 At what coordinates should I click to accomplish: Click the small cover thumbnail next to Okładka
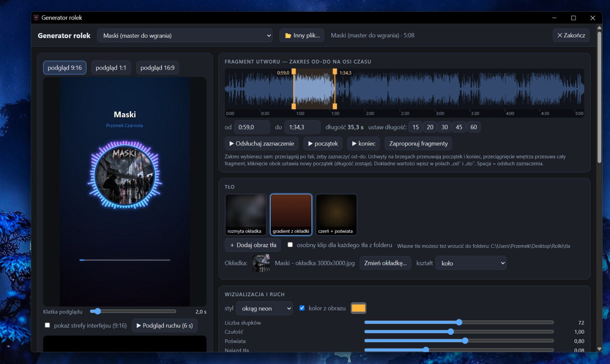tap(261, 263)
